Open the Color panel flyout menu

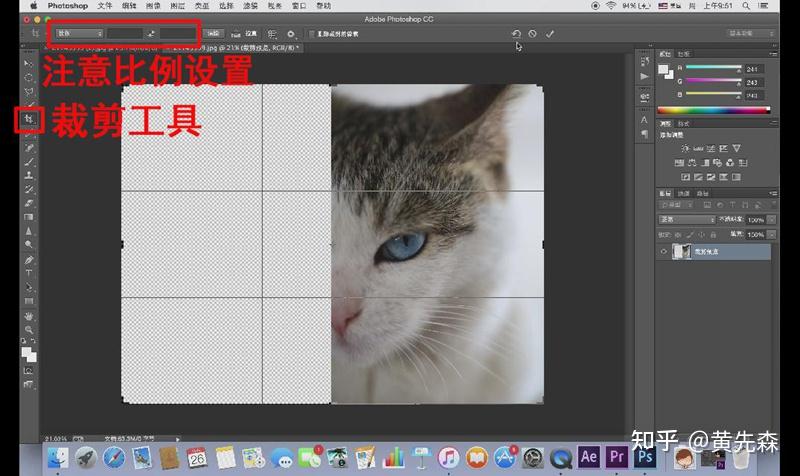773,54
